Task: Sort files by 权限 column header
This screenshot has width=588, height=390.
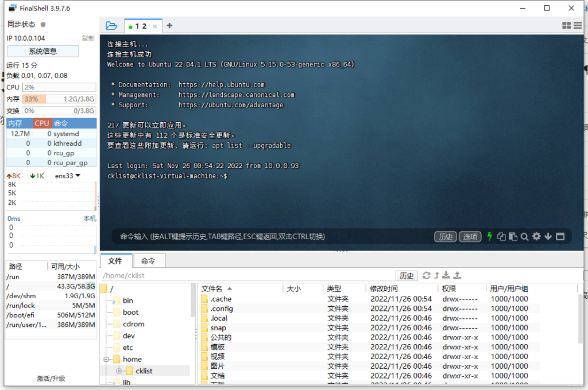Action: click(462, 288)
